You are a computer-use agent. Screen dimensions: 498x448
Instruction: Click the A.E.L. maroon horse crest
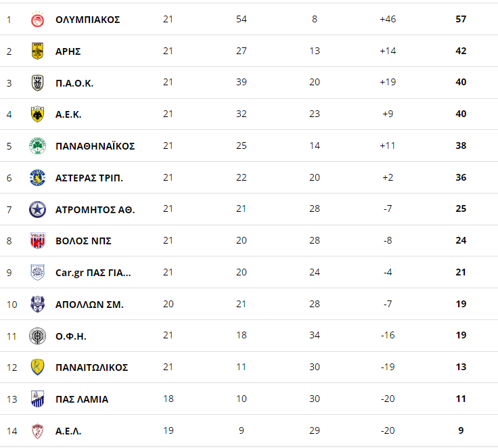point(37,431)
